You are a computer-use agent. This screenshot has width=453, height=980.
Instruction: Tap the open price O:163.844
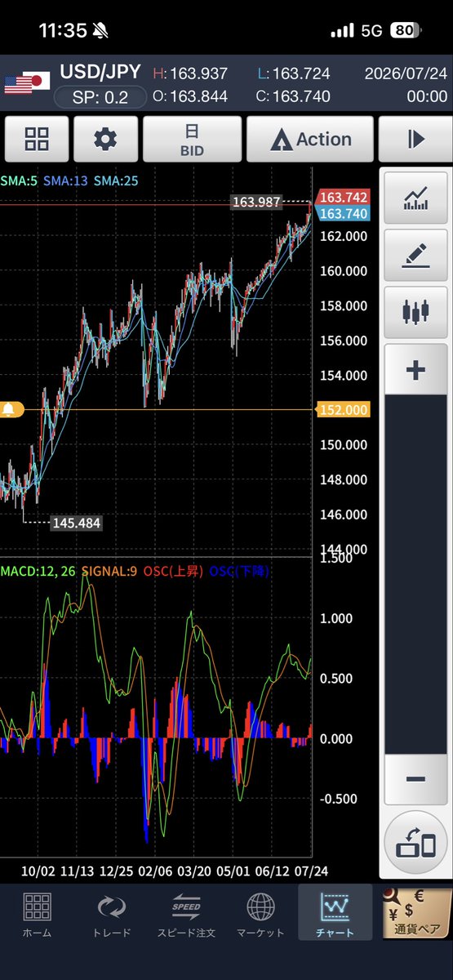pyautogui.click(x=190, y=96)
